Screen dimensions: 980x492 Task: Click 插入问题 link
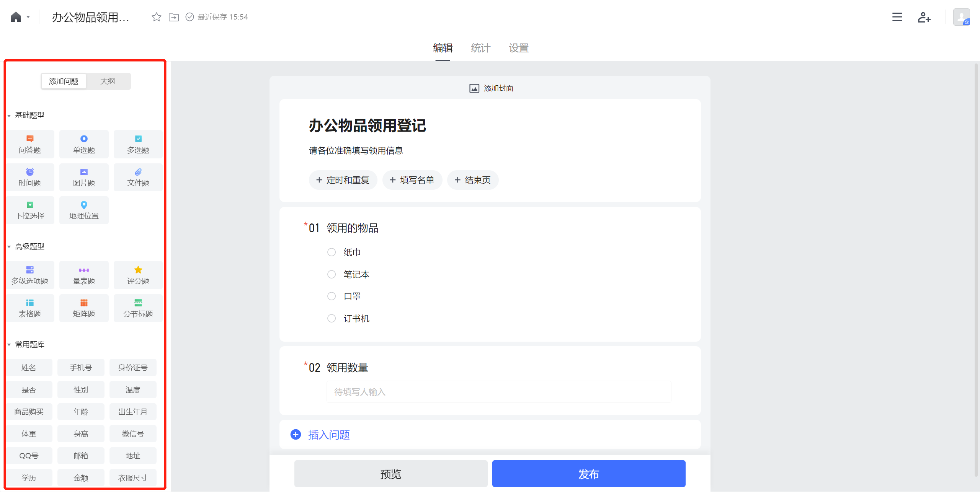(328, 435)
